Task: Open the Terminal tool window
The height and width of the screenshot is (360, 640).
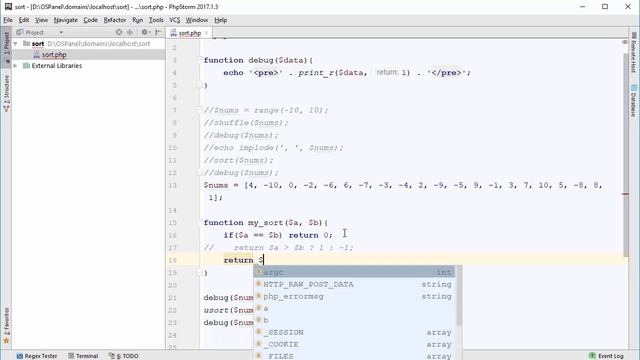Action: click(83, 356)
